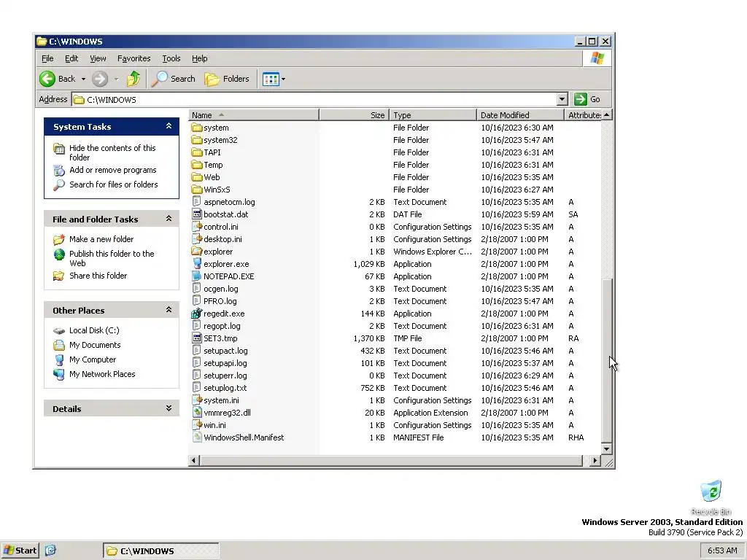
Task: Open the Help menu
Action: click(x=200, y=58)
